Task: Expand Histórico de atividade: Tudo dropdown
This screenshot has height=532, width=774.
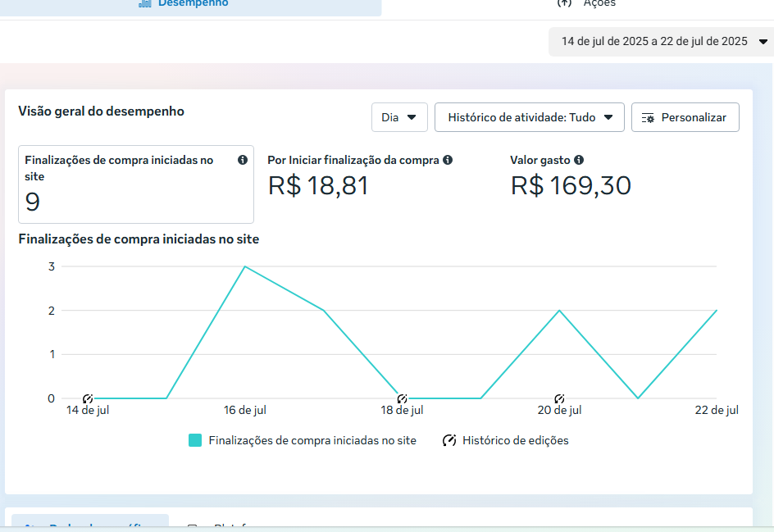Action: point(530,117)
